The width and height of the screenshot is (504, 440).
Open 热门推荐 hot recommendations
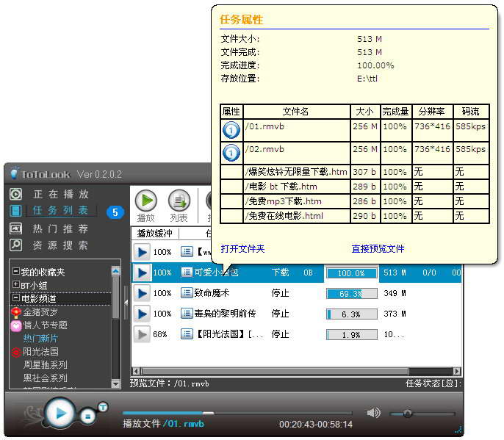[x=60, y=229]
